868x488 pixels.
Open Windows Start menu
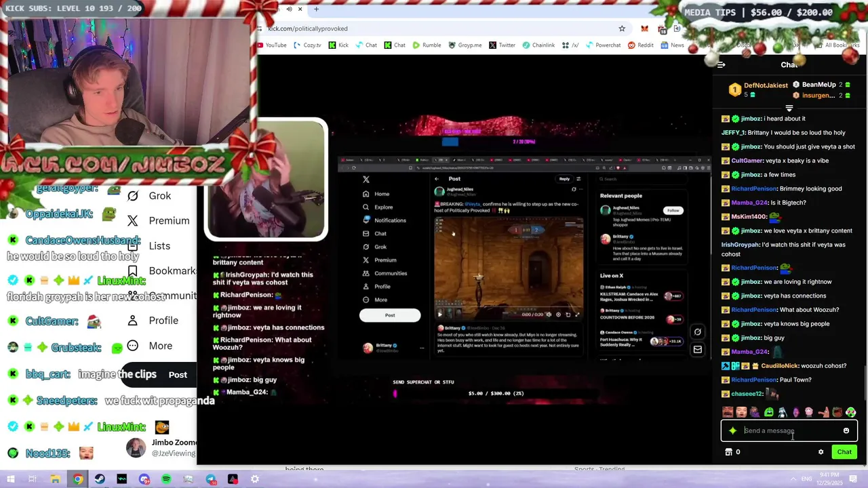[12, 479]
